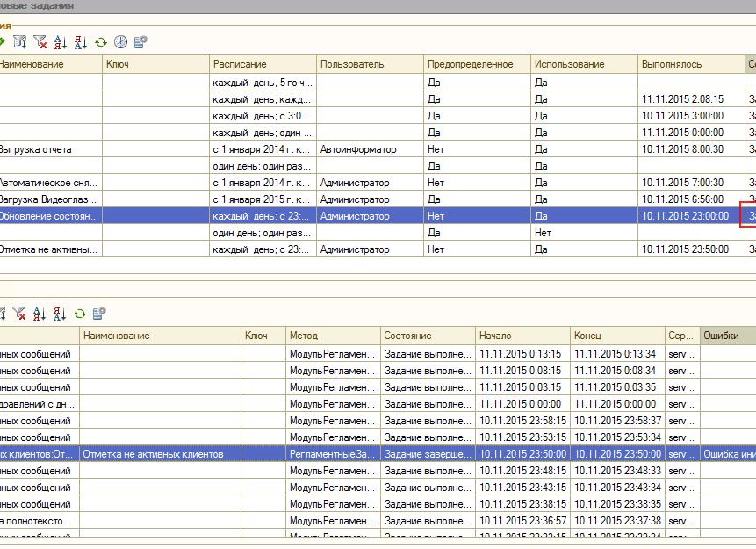The width and height of the screenshot is (756, 549).
Task: Select the а полнотексто... background job row
Action: pos(378,521)
